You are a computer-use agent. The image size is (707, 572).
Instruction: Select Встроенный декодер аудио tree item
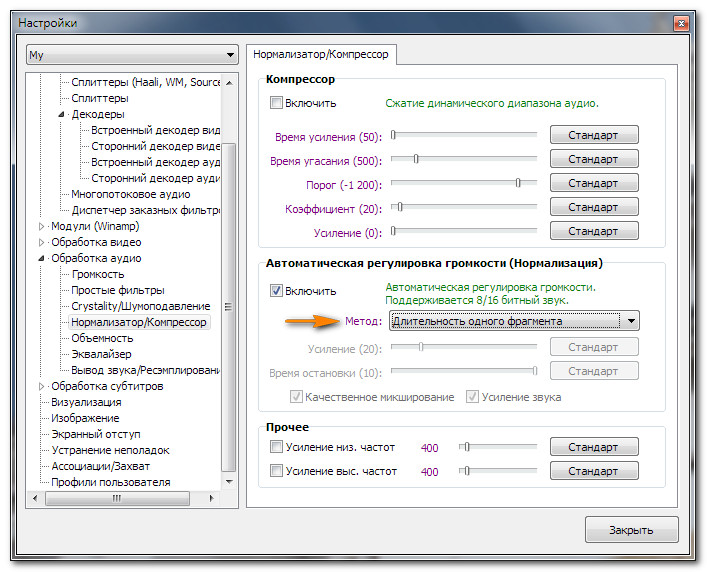(x=156, y=162)
